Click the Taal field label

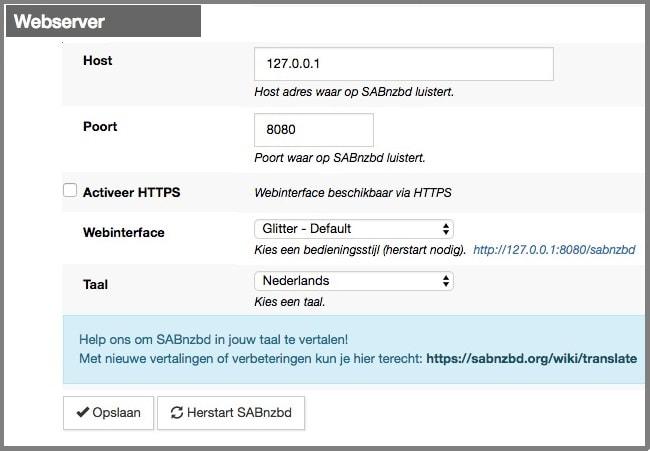coord(95,285)
